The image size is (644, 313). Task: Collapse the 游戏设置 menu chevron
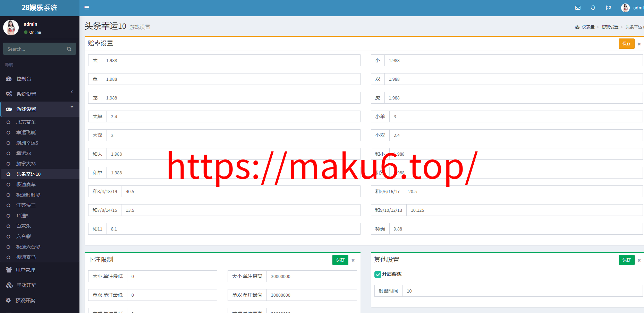click(x=72, y=107)
